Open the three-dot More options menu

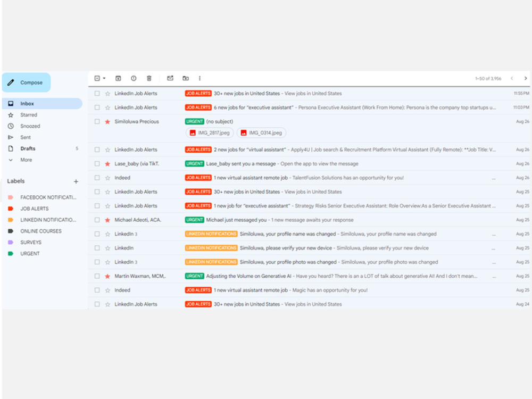click(199, 78)
